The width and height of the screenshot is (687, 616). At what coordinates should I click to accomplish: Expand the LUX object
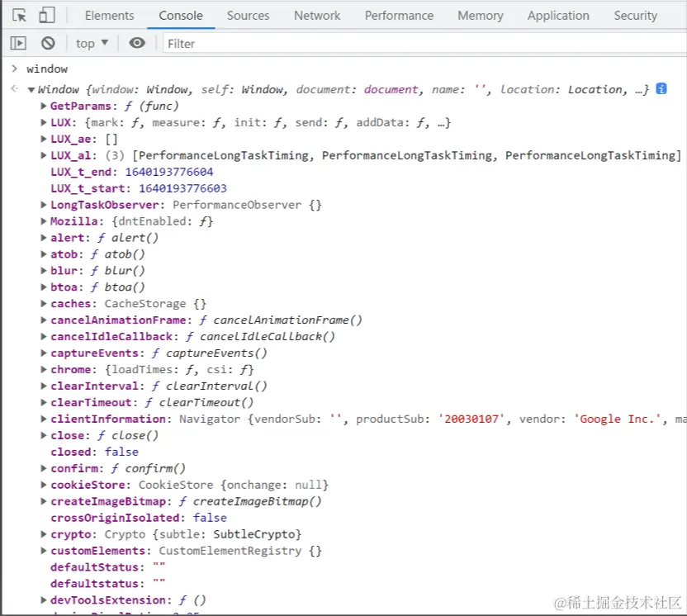click(44, 122)
